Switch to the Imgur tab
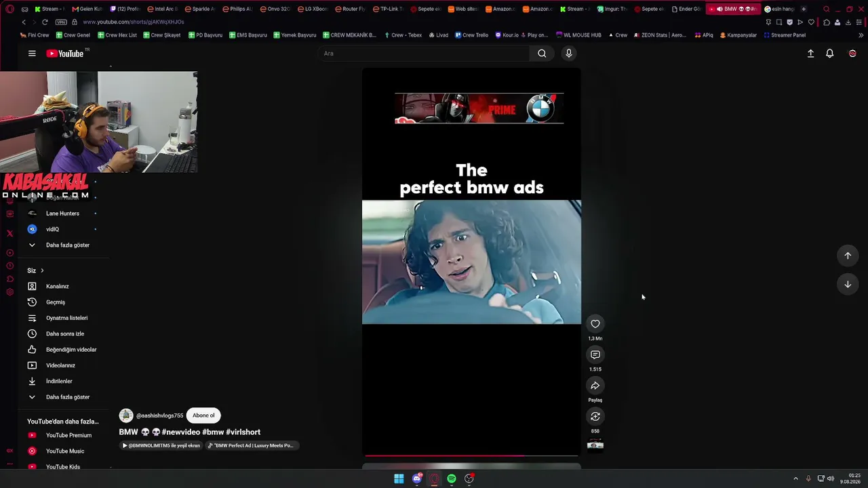 [612, 9]
